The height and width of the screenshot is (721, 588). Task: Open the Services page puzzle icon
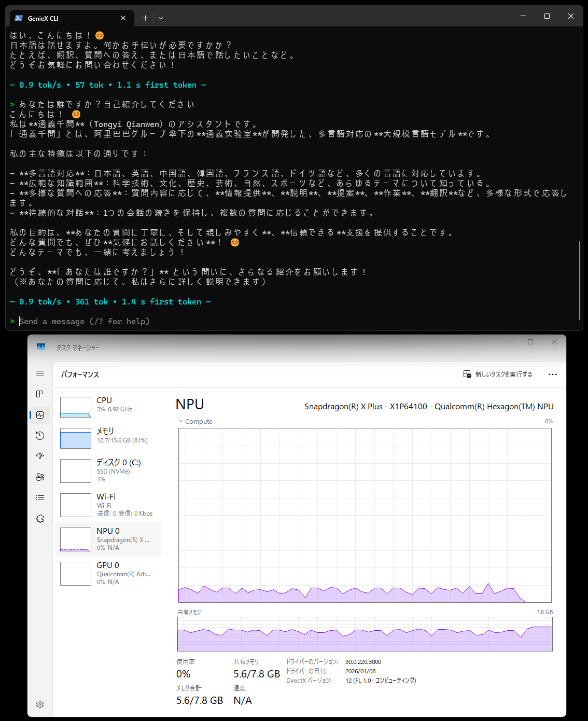point(40,519)
